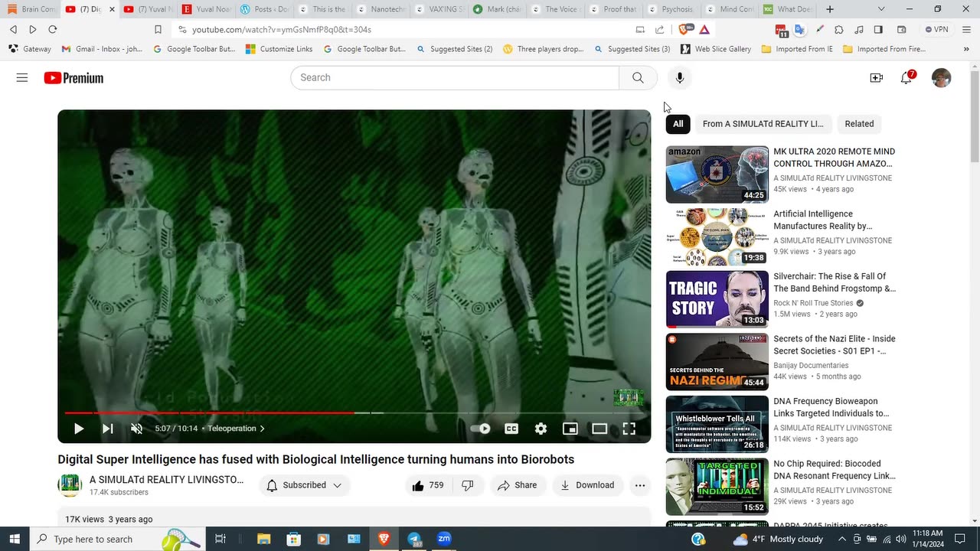
Task: Open Artificial Intelligence Manufactures Reality video title
Action: (x=823, y=220)
